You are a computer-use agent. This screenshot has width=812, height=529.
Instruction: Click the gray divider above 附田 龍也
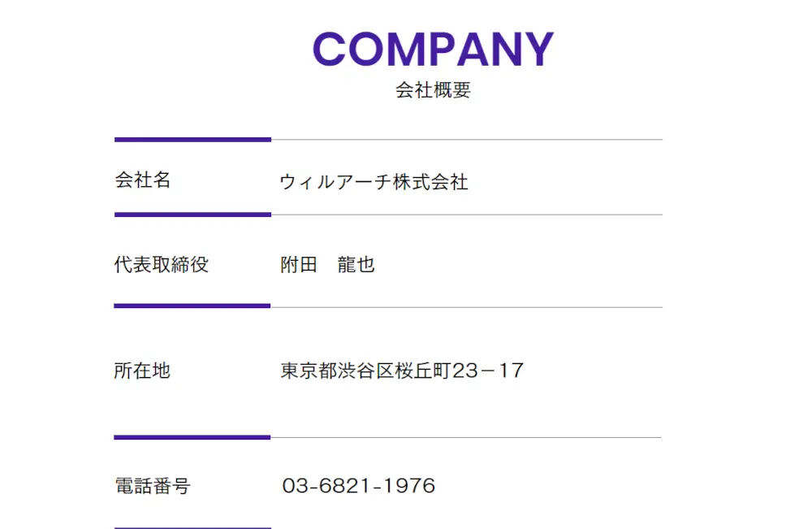tap(467, 215)
